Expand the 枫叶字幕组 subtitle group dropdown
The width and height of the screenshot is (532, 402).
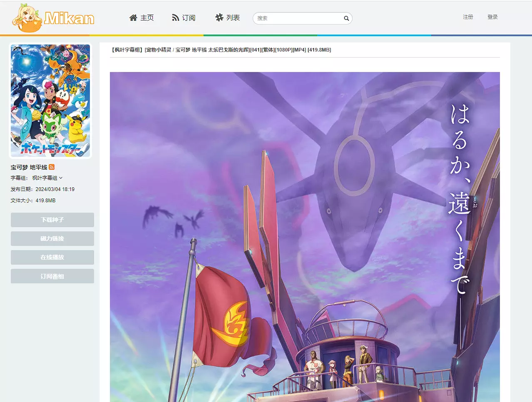(47, 178)
